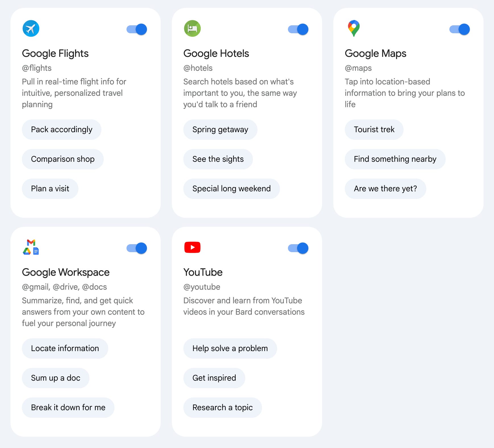
Task: Open the Research a topic suggestion
Action: (222, 408)
